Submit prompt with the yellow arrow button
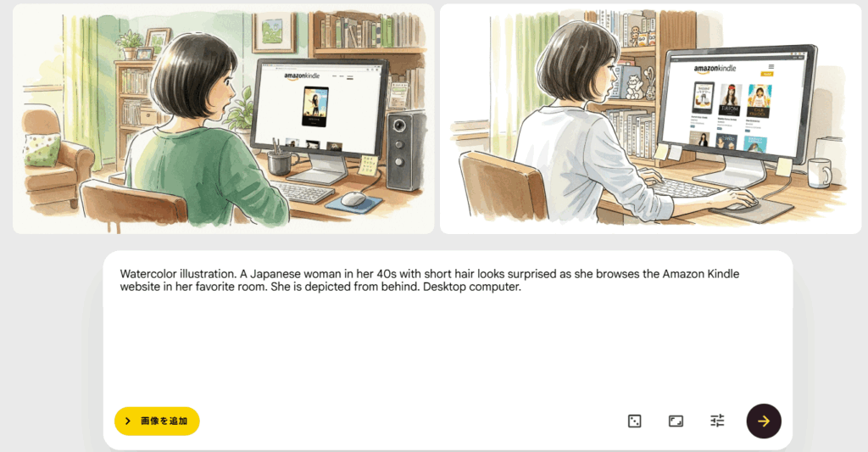The image size is (868, 452). [x=764, y=421]
